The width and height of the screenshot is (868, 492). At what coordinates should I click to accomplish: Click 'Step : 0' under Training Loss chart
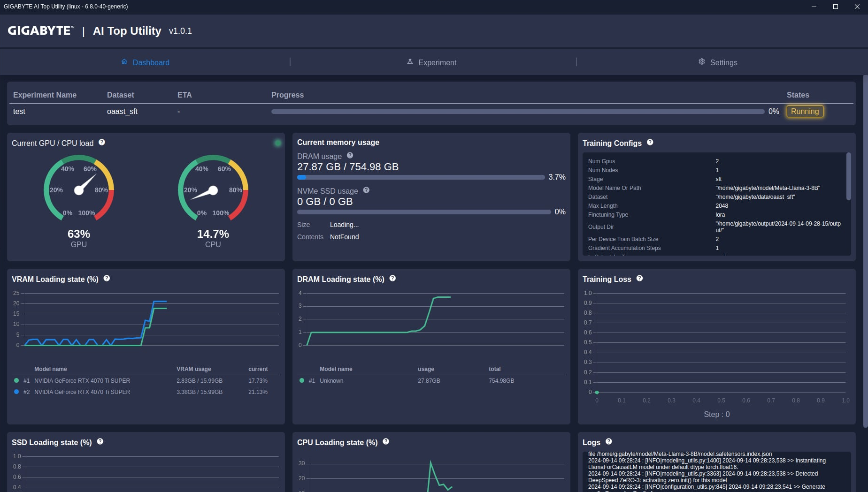click(717, 415)
